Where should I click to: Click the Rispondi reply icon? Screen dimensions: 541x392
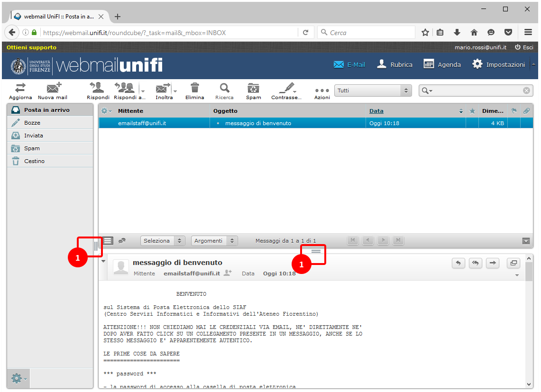[x=97, y=88]
